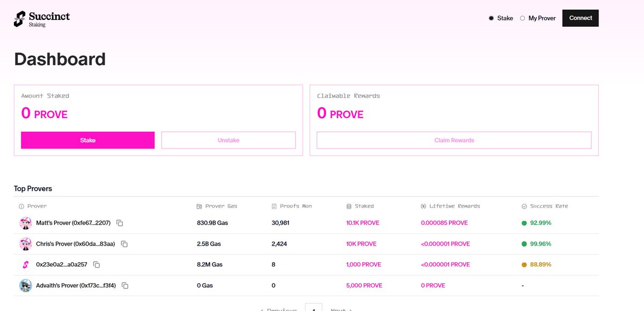Click the 88.89% success rate
This screenshot has width=644, height=311.
point(540,265)
